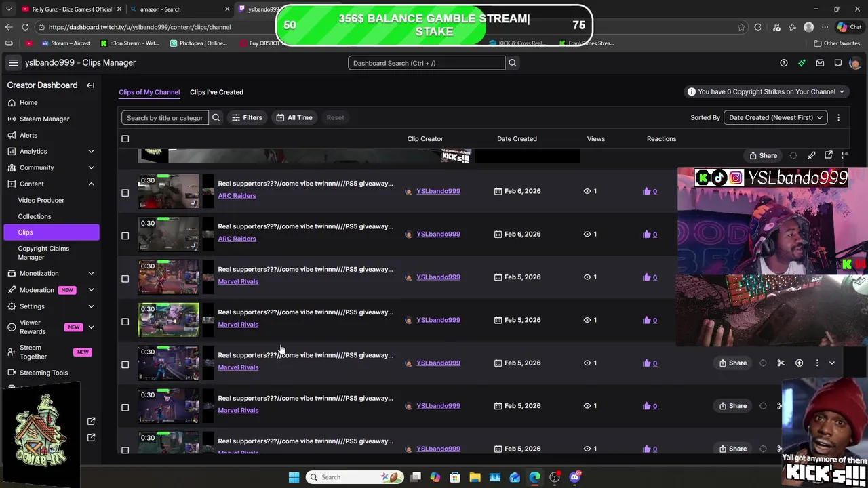Screen dimensions: 868x488
Task: Click the Filters button
Action: coord(246,118)
